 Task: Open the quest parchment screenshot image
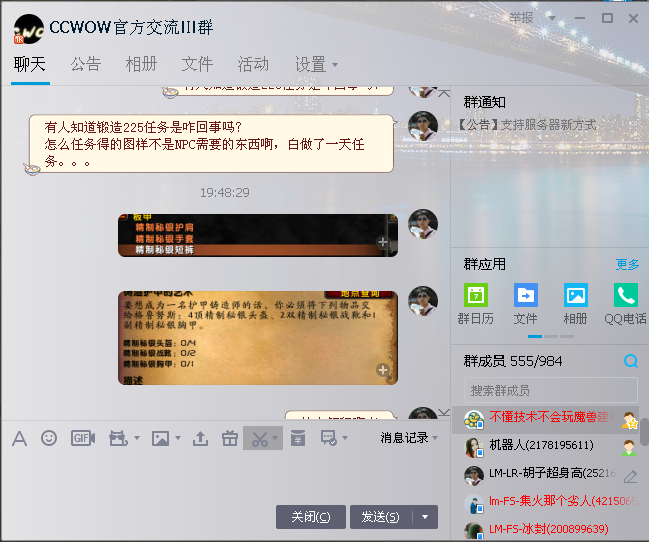point(258,338)
